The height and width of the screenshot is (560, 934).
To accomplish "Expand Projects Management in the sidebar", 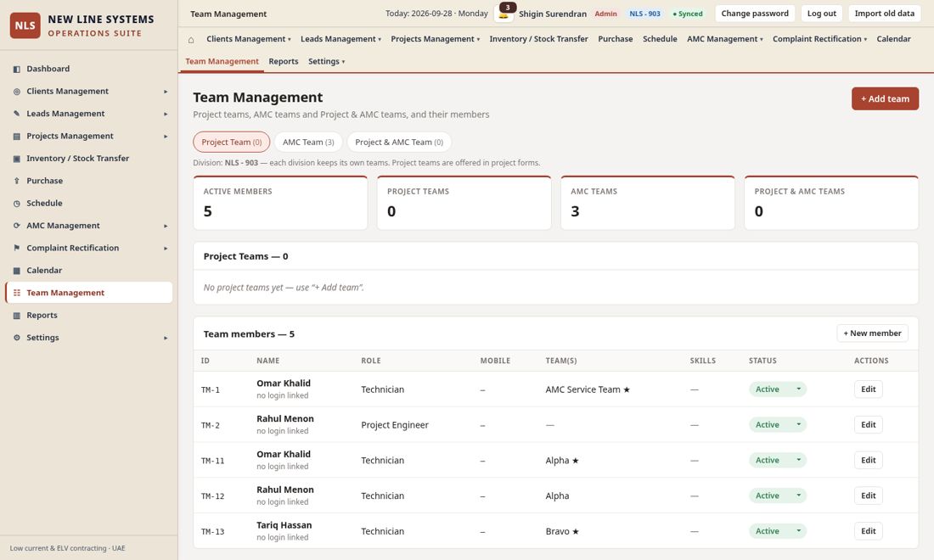I will 166,137.
